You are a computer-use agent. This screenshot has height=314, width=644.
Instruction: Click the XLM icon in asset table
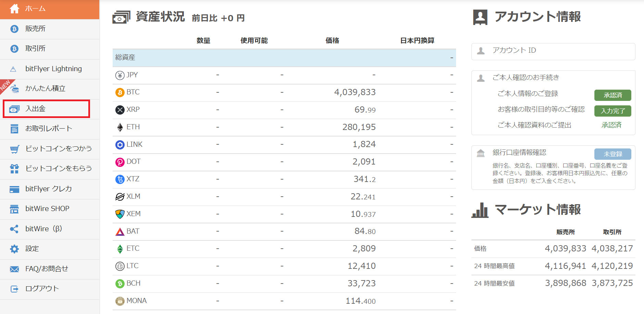(120, 197)
